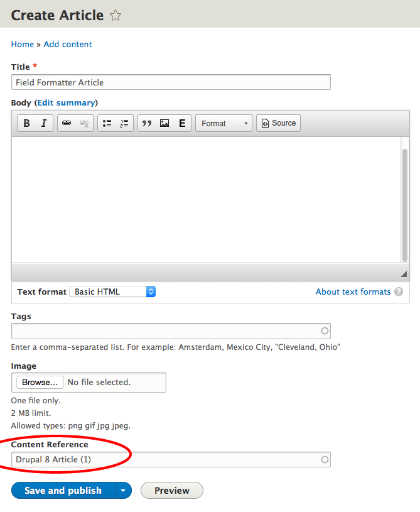Open the Text format select list
The image size is (420, 512).
point(112,291)
